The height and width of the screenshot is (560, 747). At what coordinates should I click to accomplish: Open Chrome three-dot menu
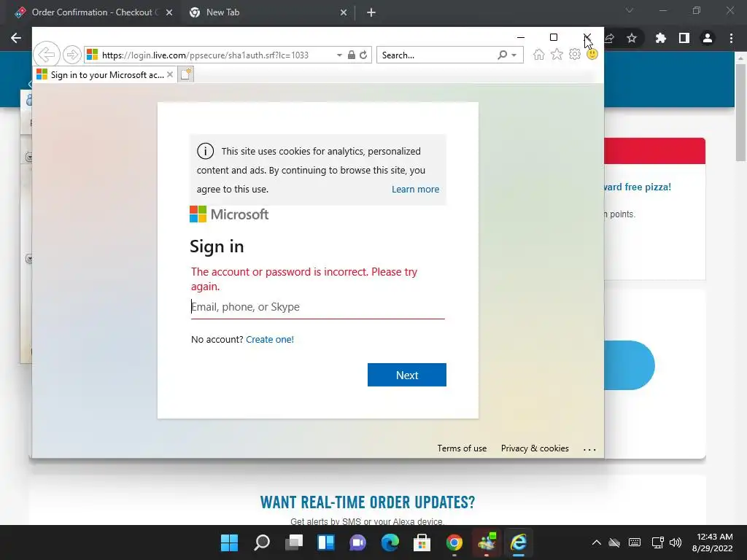click(731, 38)
